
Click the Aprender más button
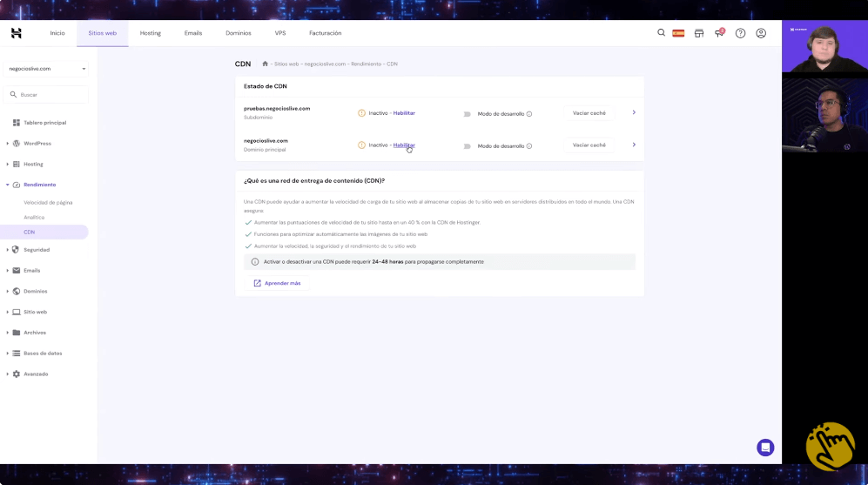277,283
